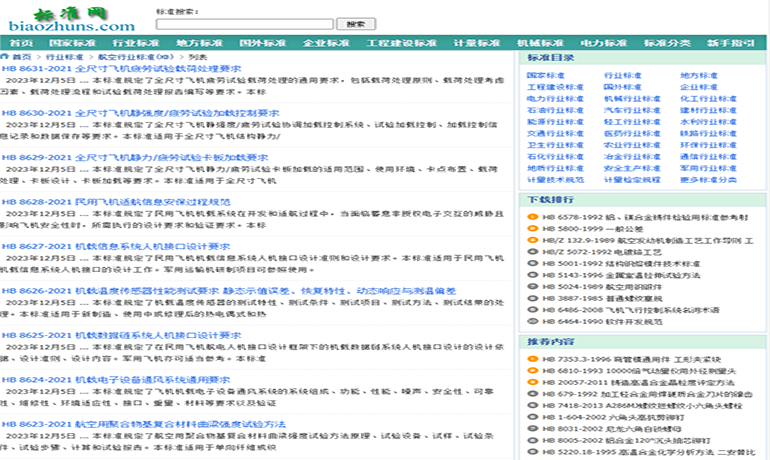Image resolution: width=770 pixels, height=460 pixels.
Task: Click the biaozhuns.com site logo
Action: pyautogui.click(x=70, y=18)
